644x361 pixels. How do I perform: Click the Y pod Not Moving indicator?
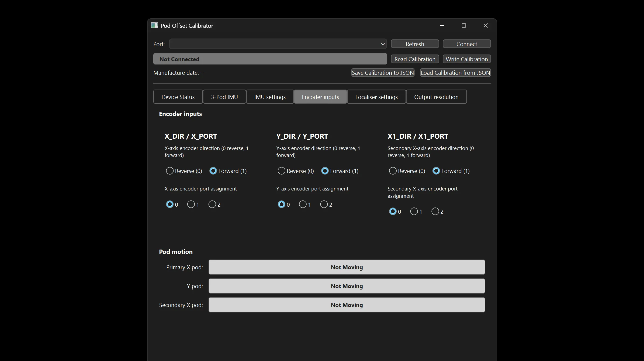pos(347,286)
